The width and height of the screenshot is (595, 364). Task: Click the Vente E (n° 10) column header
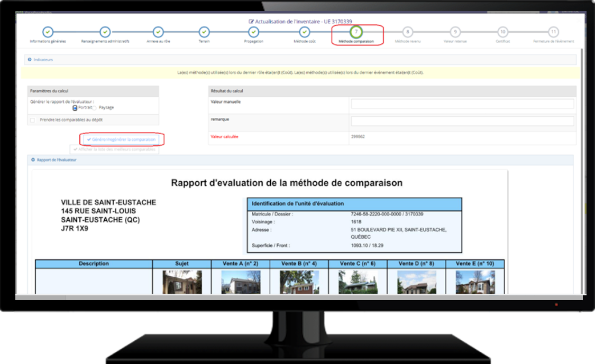tap(475, 264)
